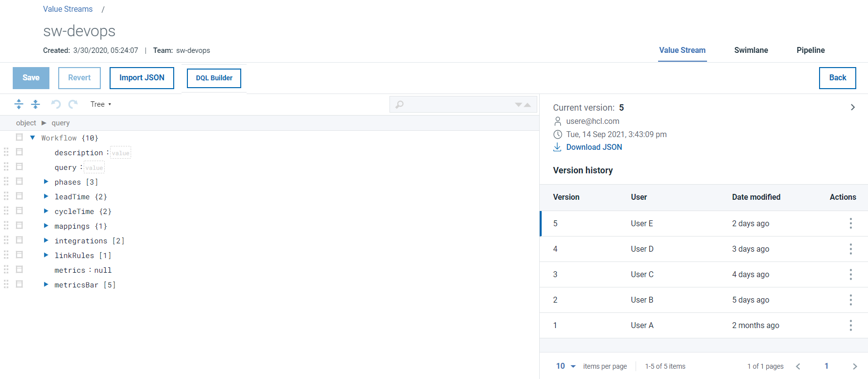Open context menu box for phases row

tap(20, 181)
